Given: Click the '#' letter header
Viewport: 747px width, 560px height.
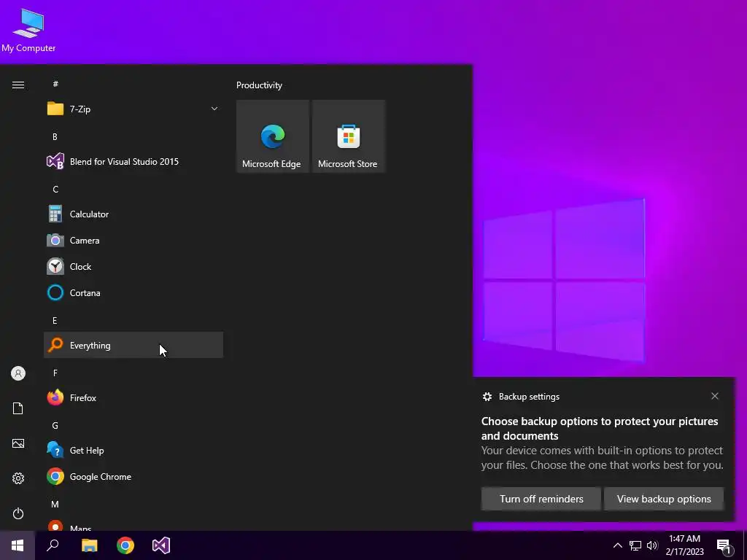Looking at the screenshot, I should [55, 84].
